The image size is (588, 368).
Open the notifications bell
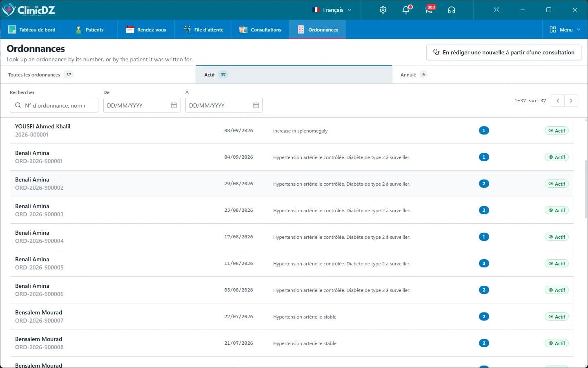[406, 10]
